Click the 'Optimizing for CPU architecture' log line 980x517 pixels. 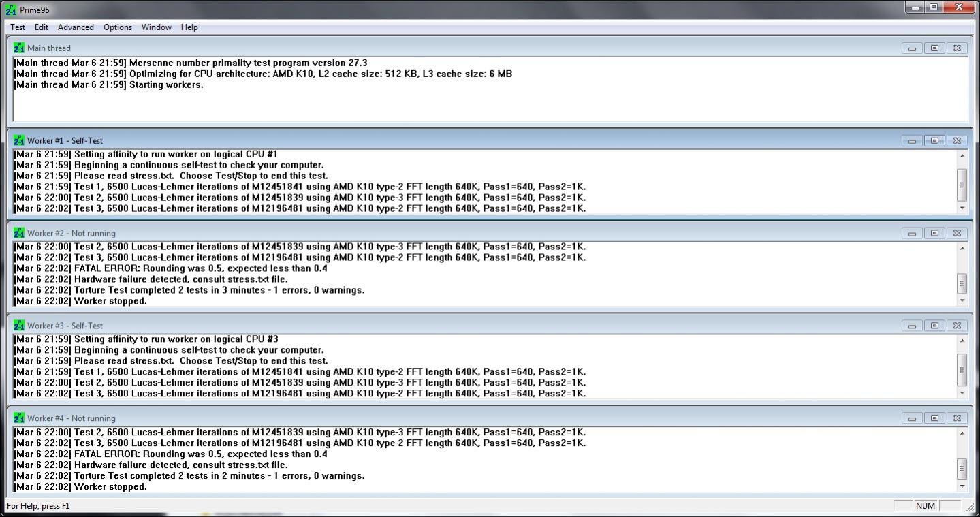point(263,74)
